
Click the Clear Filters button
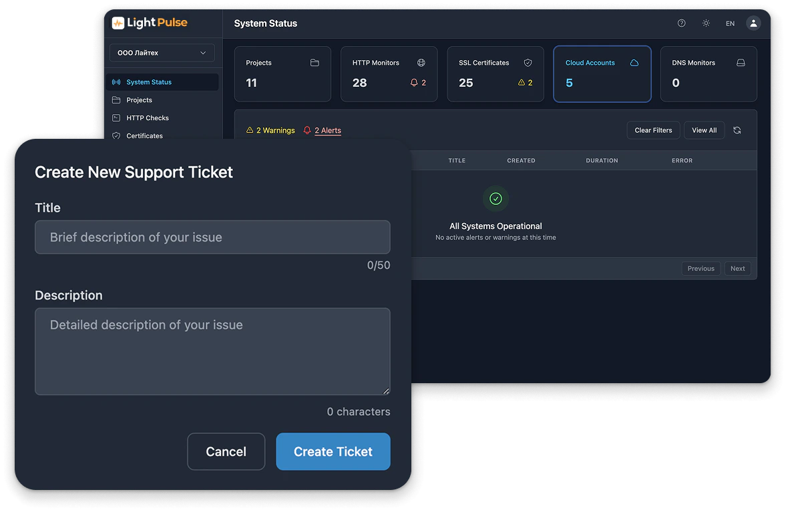coord(652,130)
